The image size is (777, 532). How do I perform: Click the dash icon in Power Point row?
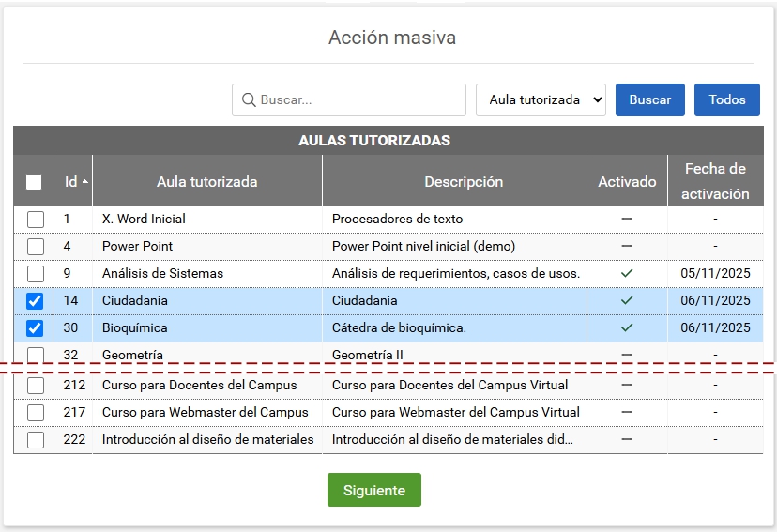(x=627, y=246)
